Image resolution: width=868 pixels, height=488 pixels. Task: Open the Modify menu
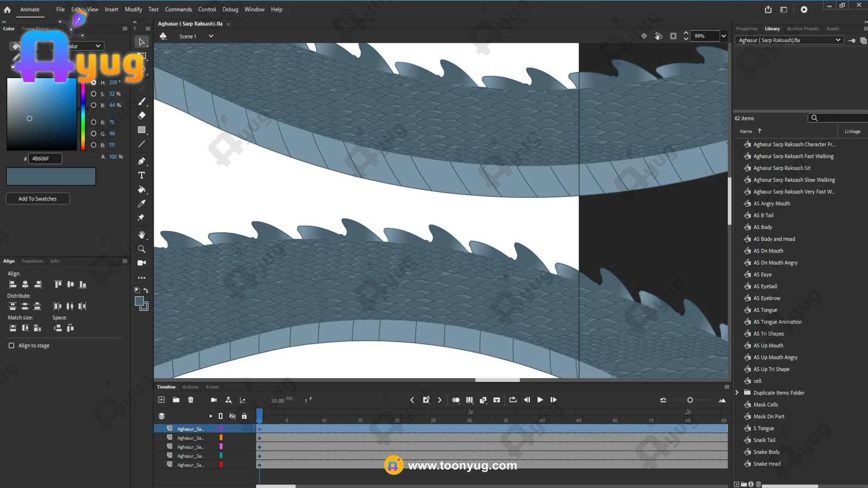coord(133,9)
